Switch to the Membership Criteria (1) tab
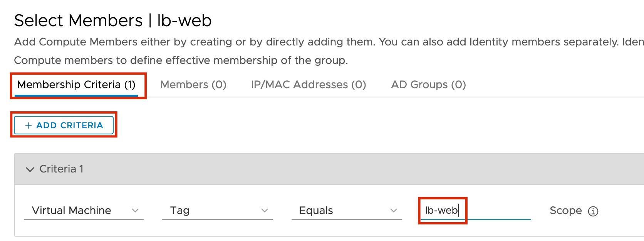 point(76,85)
